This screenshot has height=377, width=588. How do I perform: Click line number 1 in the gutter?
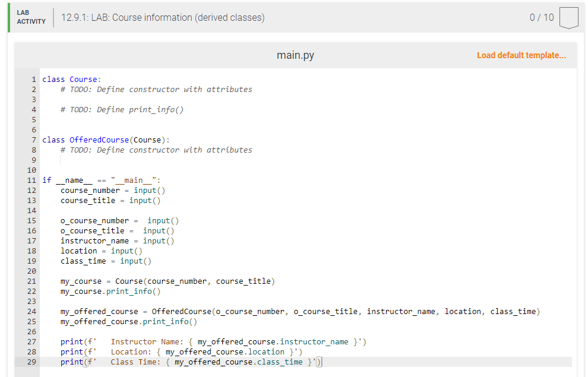click(33, 79)
